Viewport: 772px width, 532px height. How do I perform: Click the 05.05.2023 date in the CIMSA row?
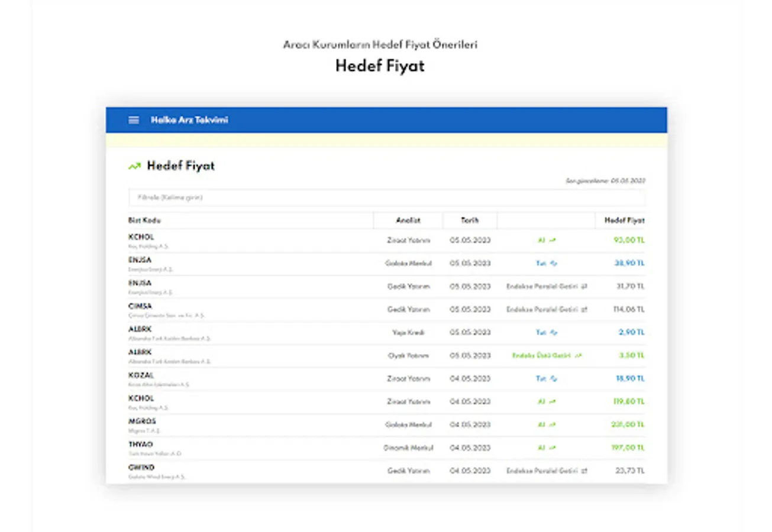coord(470,310)
